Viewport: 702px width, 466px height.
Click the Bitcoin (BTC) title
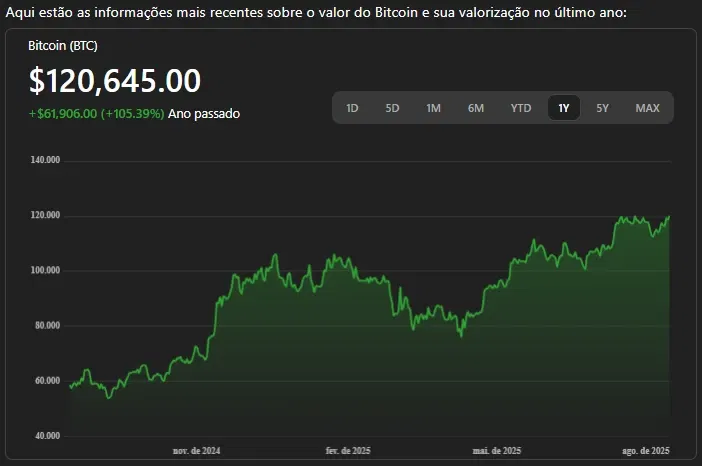(x=63, y=46)
